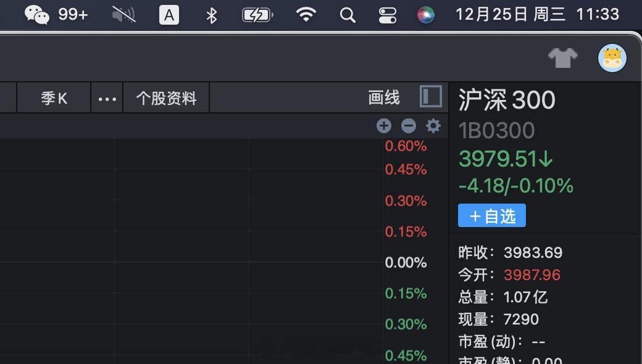642x364 pixels.
Task: Open WeChat from the menu bar
Action: point(37,15)
